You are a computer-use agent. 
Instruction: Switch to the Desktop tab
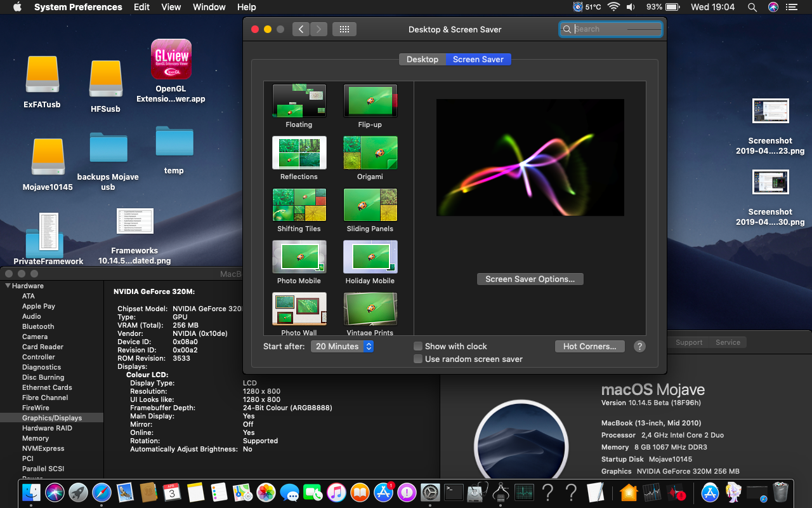click(422, 59)
